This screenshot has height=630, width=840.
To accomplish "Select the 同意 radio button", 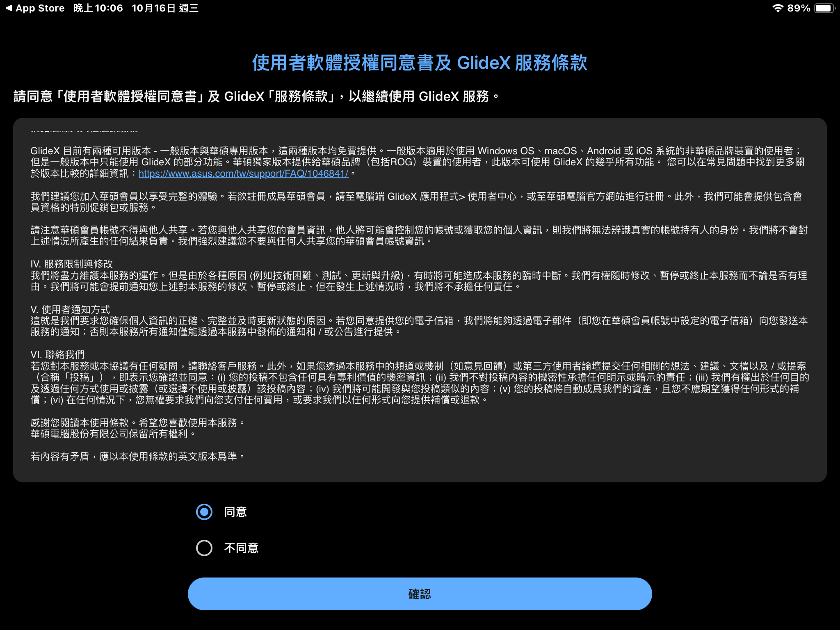I will pyautogui.click(x=204, y=512).
